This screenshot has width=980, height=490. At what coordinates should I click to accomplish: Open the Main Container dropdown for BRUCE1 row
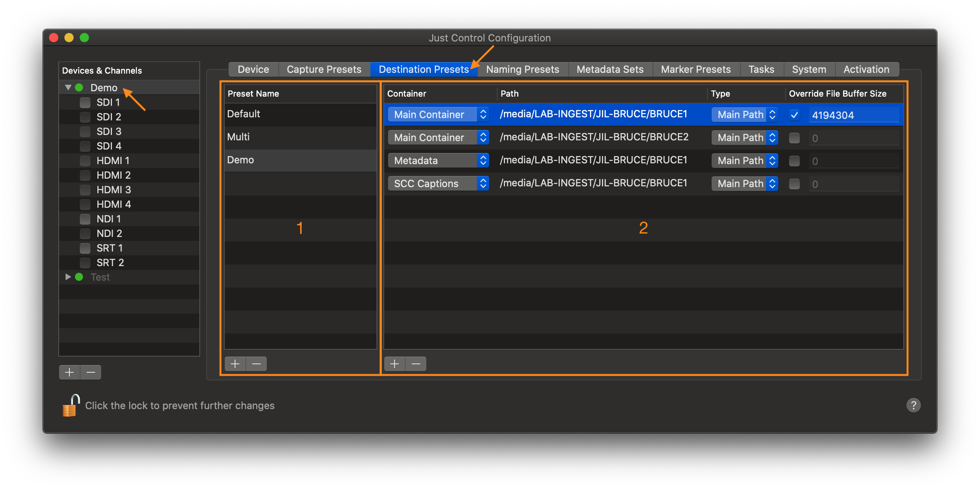pos(438,114)
